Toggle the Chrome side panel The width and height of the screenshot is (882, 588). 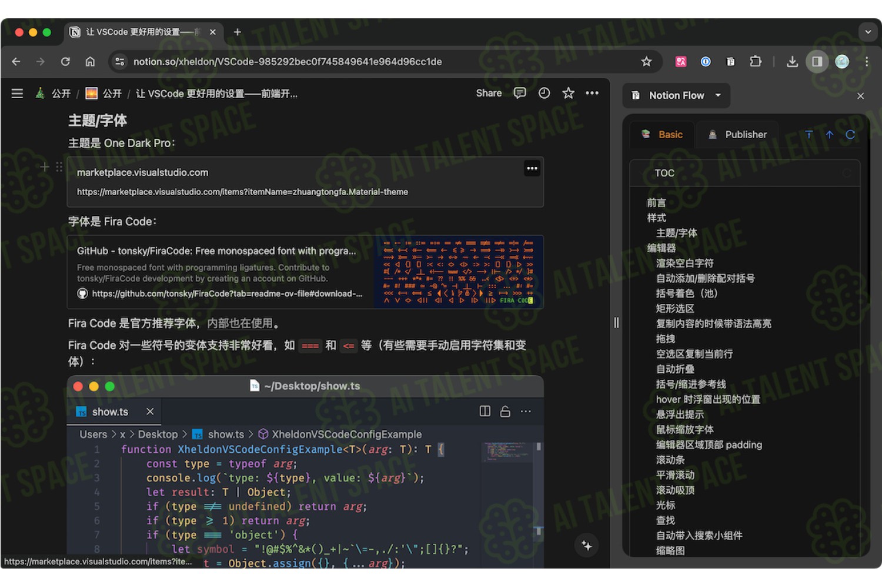click(x=817, y=62)
